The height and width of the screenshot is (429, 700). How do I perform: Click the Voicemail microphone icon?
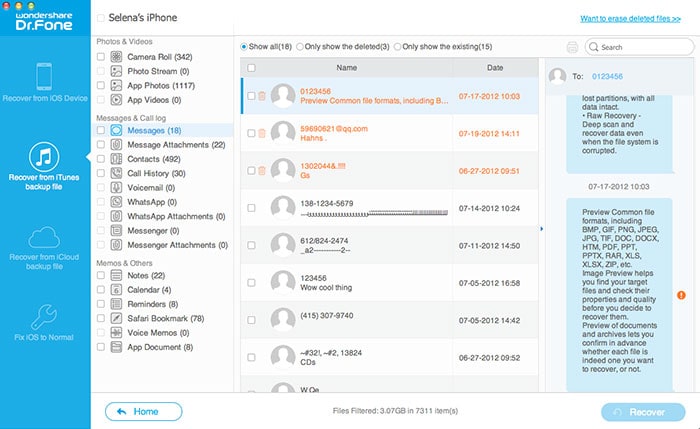(117, 187)
